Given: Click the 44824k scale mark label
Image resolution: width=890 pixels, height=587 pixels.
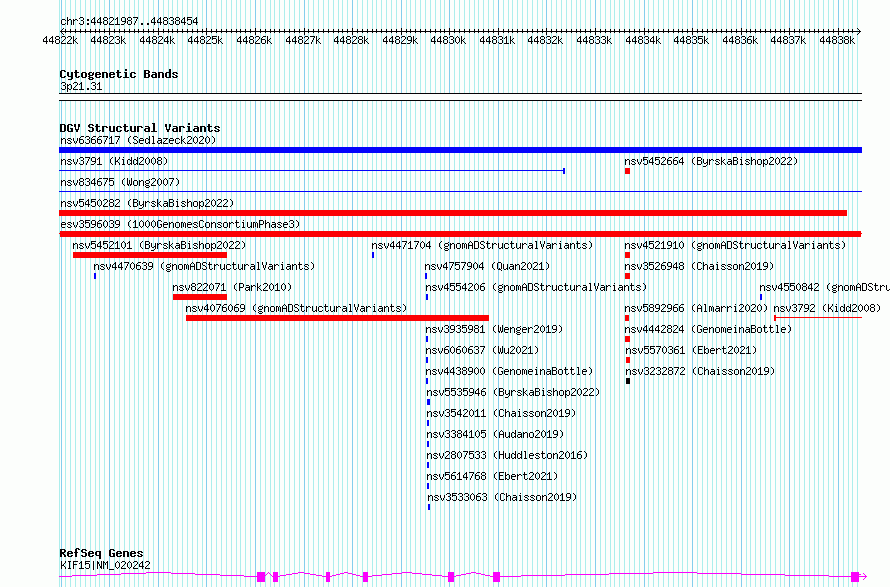Looking at the screenshot, I should coord(157,40).
